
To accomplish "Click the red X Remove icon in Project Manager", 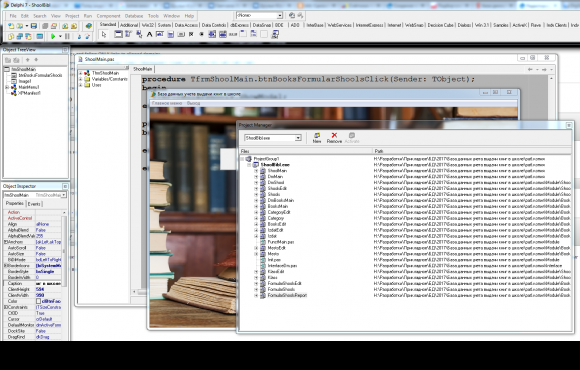I will coord(334,138).
